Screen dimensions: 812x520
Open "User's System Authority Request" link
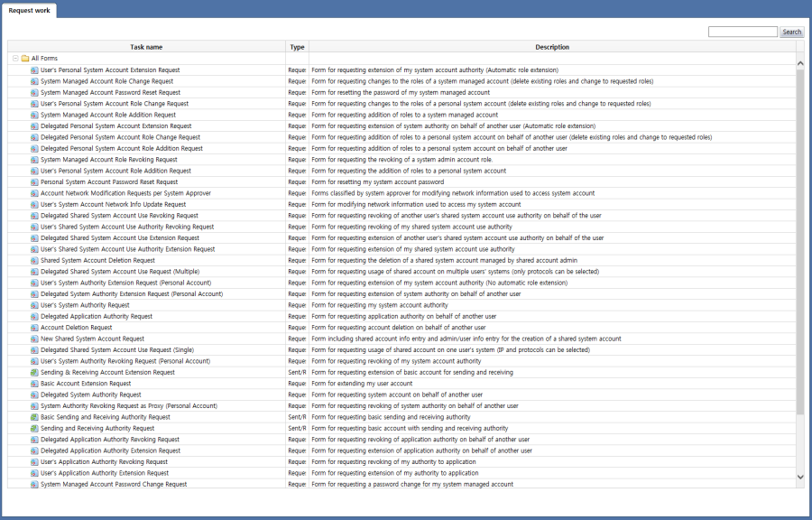(x=86, y=304)
